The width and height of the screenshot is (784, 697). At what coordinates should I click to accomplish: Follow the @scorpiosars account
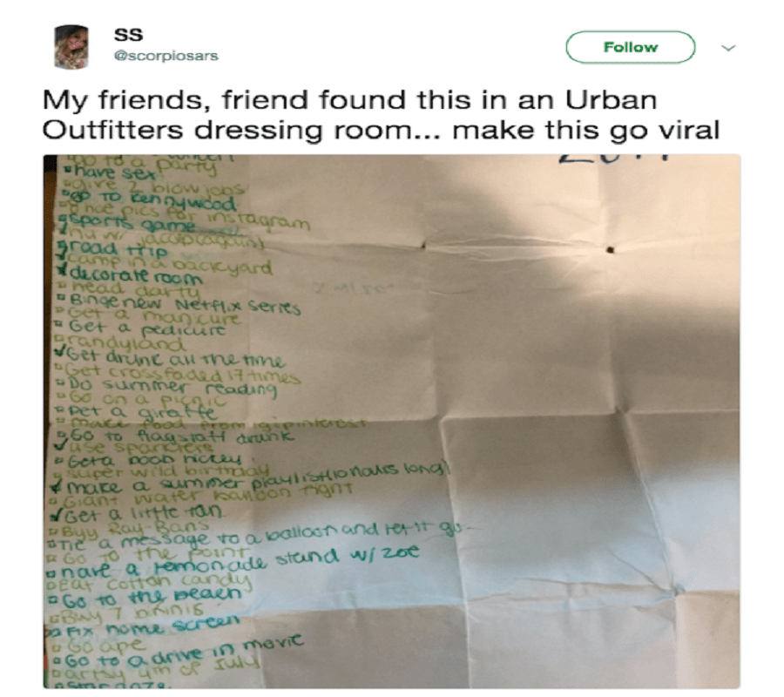click(630, 47)
